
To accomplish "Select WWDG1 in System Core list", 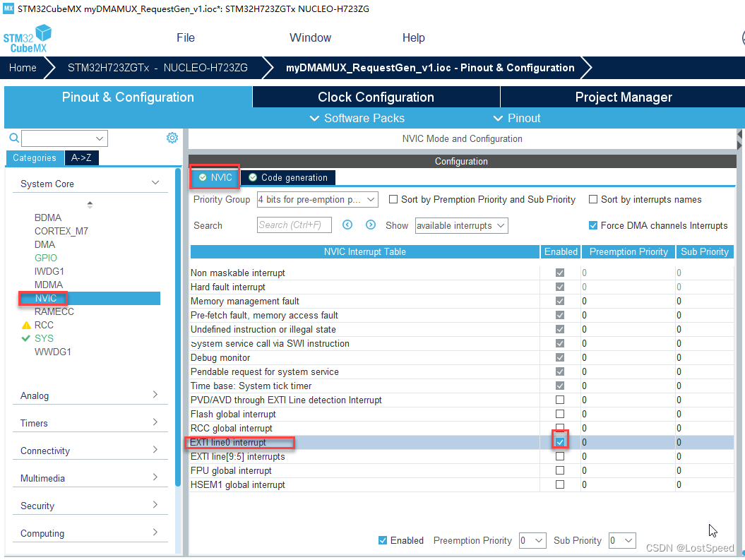I will coord(53,352).
